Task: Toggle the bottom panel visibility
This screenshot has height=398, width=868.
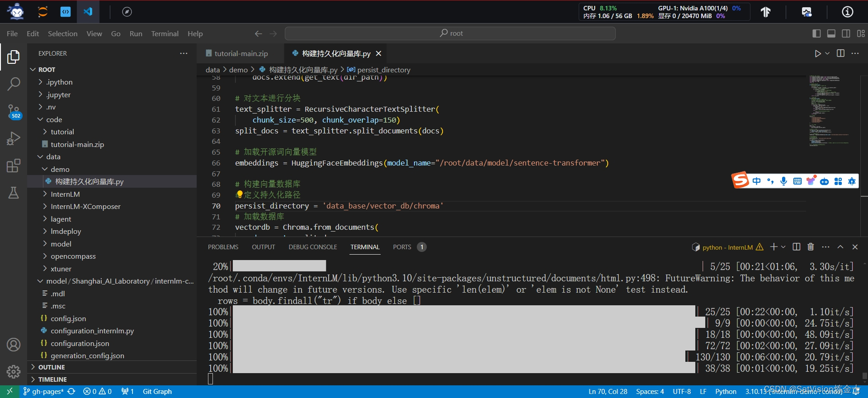Action: (831, 33)
